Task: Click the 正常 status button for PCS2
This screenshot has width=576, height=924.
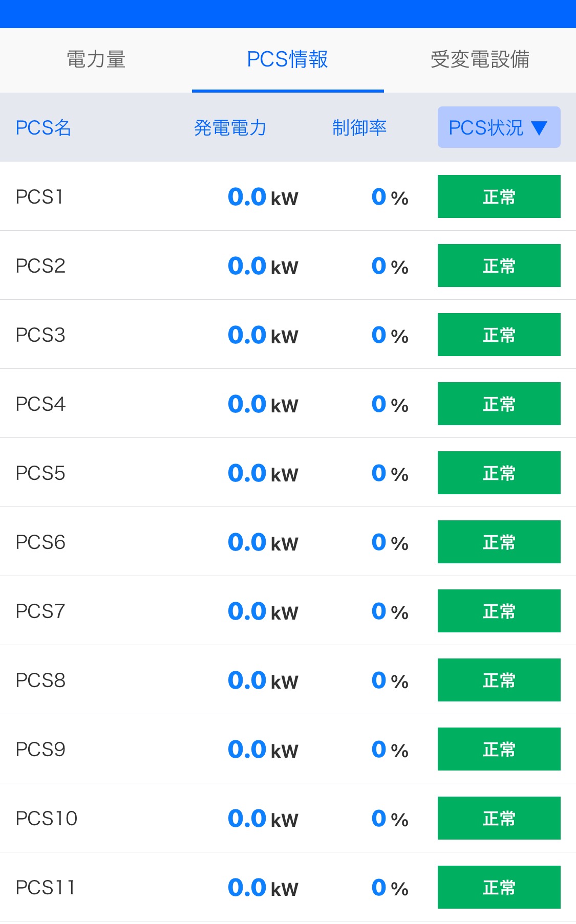Action: (499, 266)
